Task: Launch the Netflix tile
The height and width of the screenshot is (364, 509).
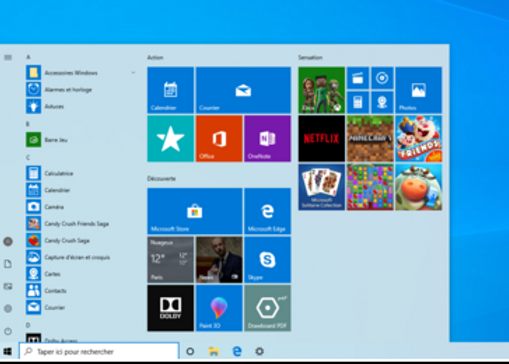Action: (321, 139)
